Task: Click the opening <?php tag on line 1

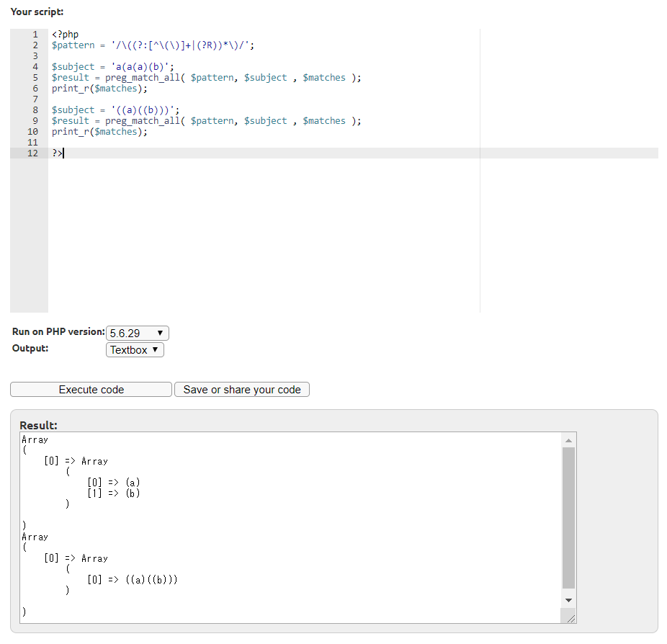Action: pyautogui.click(x=65, y=35)
